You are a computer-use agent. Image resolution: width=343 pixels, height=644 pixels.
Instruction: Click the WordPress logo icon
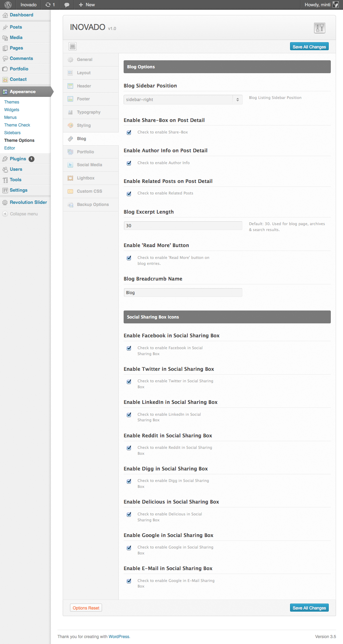click(x=8, y=5)
